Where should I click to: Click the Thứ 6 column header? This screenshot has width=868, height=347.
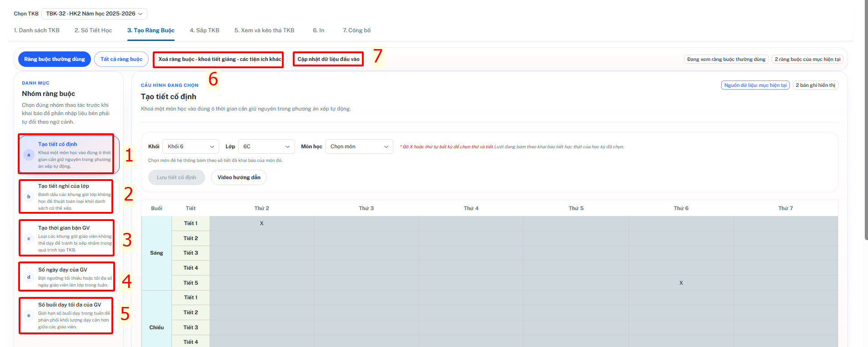[681, 208]
